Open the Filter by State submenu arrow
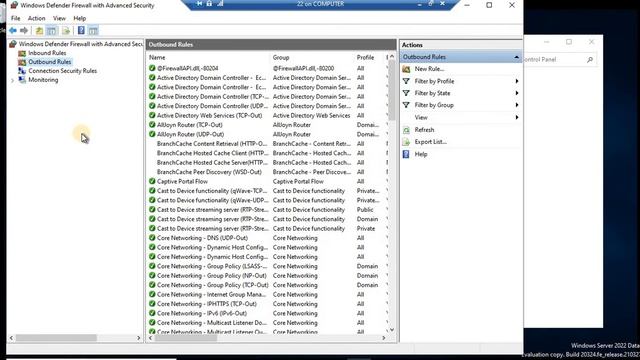 517,93
